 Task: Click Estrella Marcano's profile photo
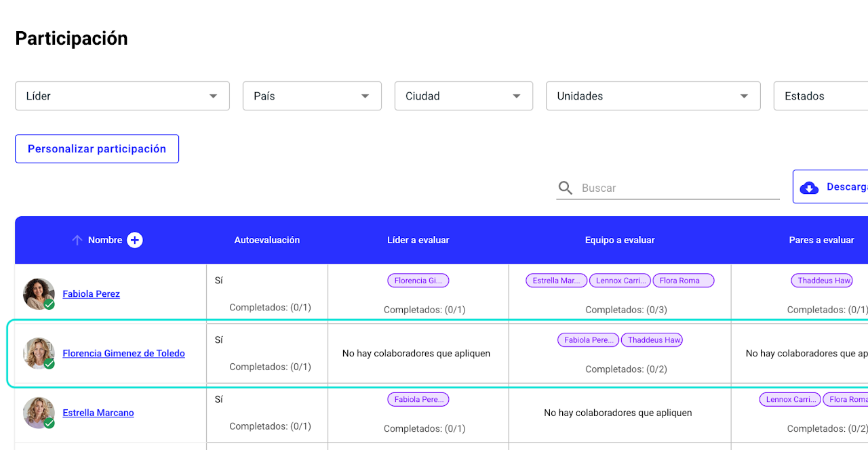tap(39, 413)
